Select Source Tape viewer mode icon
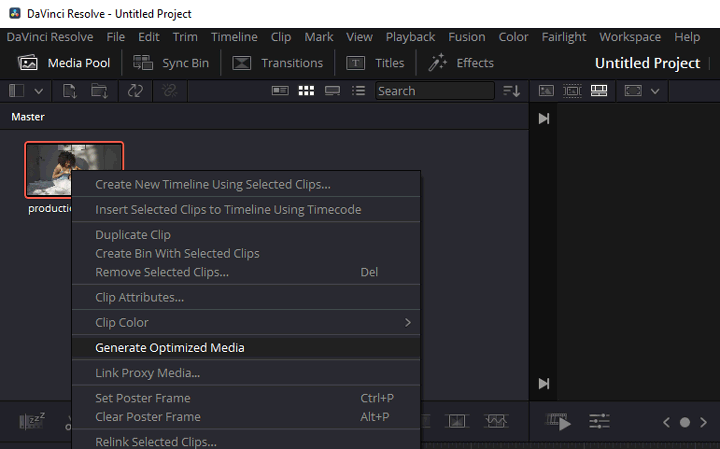This screenshot has width=720, height=449. click(572, 91)
